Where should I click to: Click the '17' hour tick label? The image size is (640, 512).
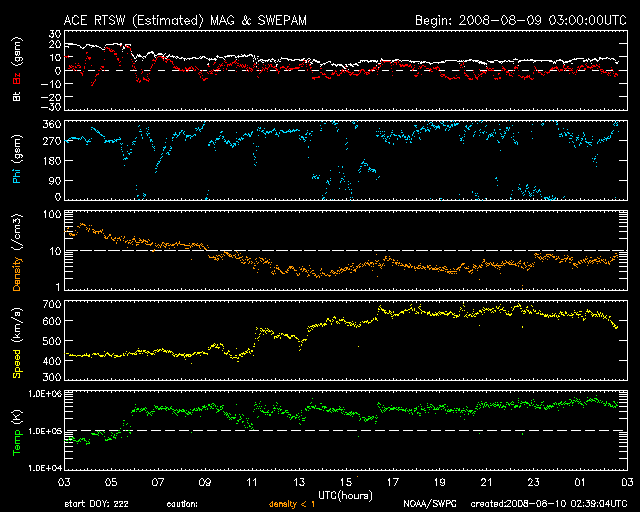coord(393,483)
